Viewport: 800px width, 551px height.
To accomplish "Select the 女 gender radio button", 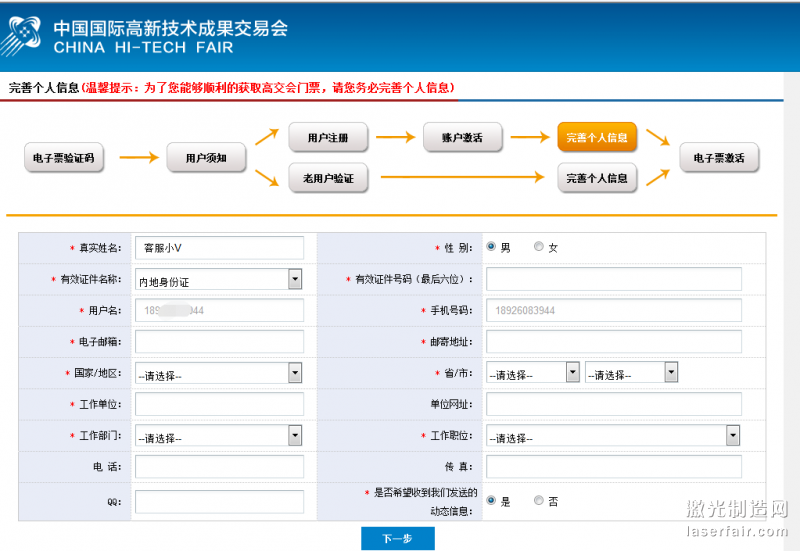I will 539,246.
